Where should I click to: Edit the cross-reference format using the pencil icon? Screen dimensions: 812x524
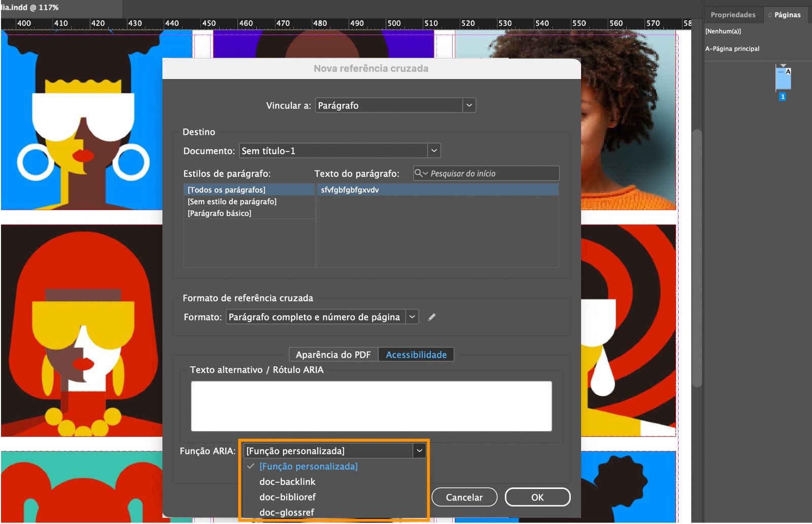coord(432,317)
